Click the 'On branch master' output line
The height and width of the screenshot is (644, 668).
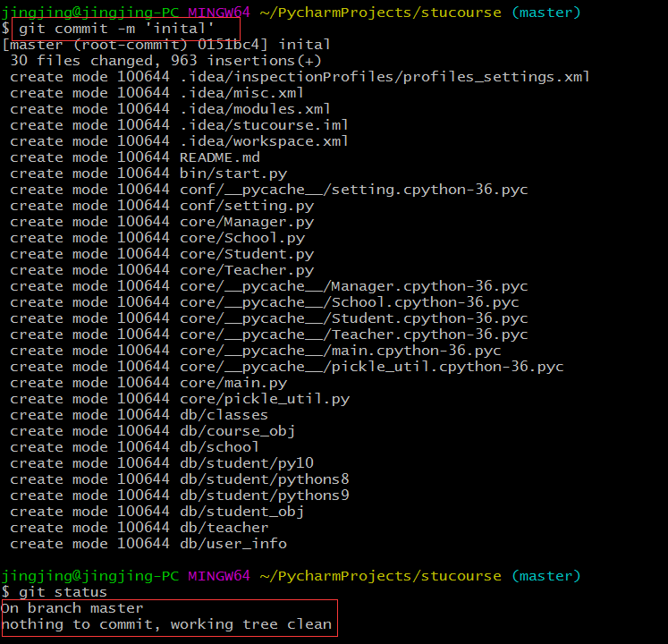pos(72,608)
